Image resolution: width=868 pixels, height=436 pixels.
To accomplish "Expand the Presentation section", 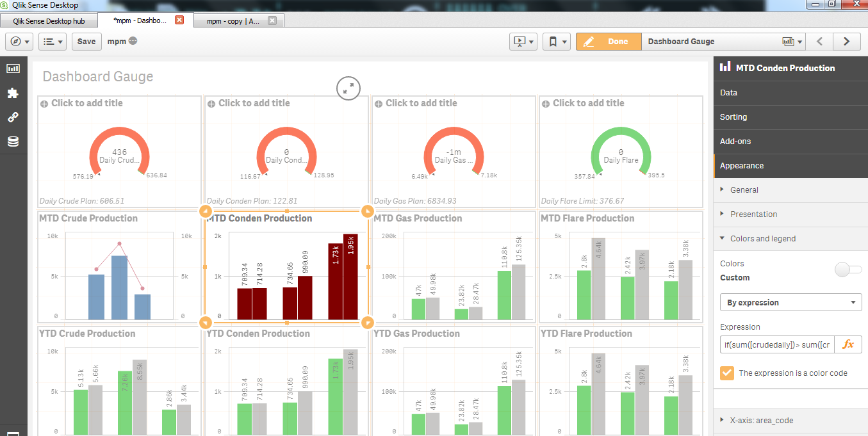I will pos(790,214).
